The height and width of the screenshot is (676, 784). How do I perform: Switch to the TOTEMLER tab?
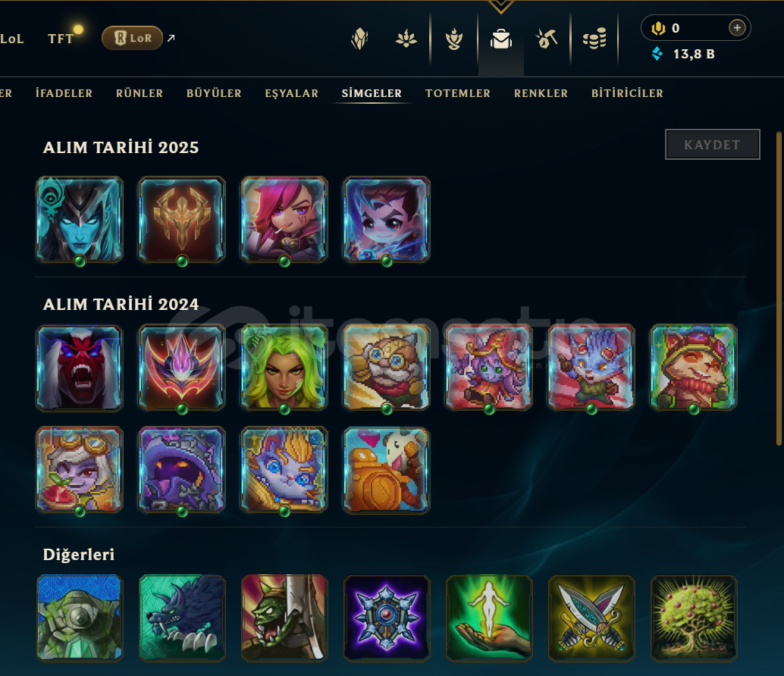click(x=458, y=93)
